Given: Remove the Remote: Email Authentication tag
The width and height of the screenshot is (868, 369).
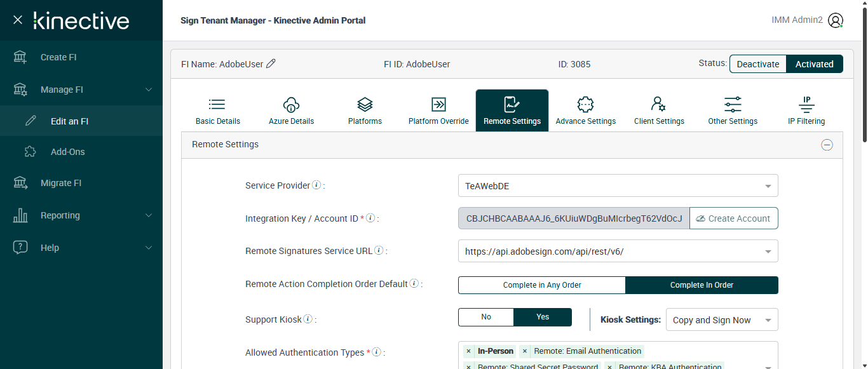Looking at the screenshot, I should [x=524, y=351].
